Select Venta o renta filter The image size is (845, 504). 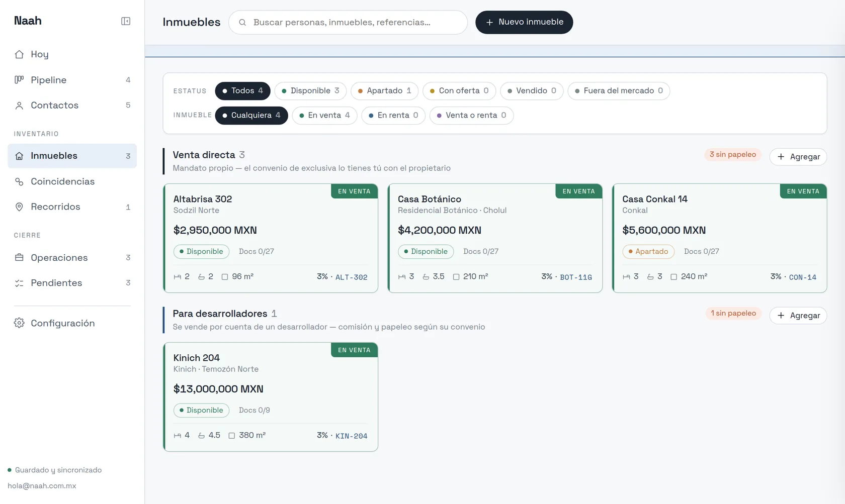[x=471, y=116]
